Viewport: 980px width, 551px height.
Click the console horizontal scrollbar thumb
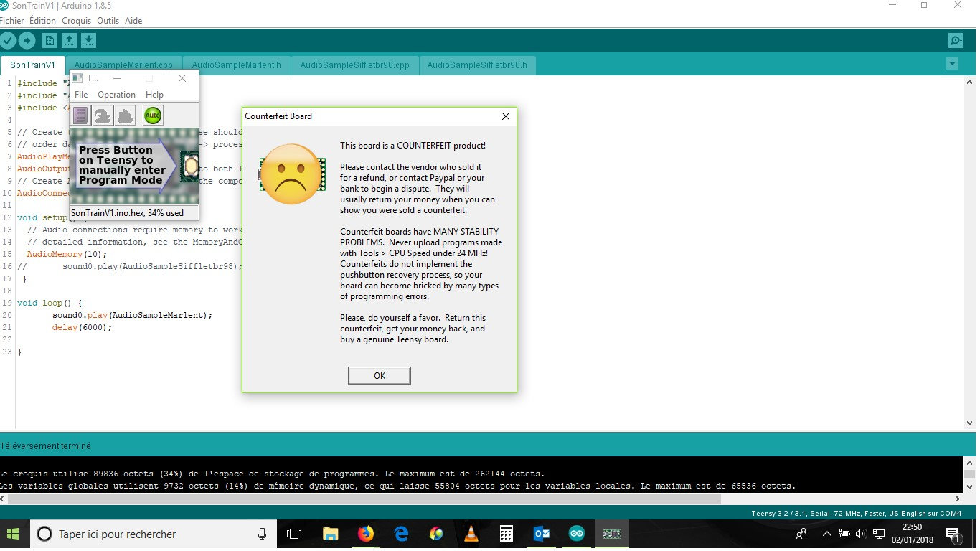click(x=364, y=499)
